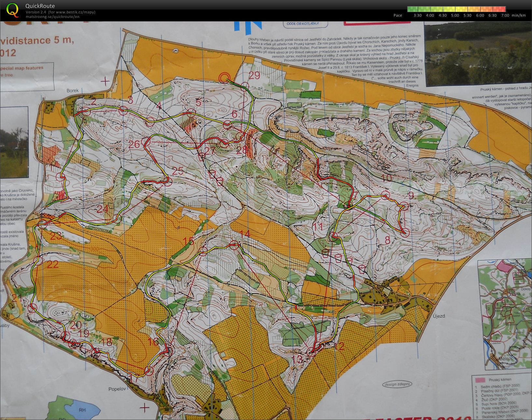Click the QuickRoute title text
532x420 pixels.
[x=40, y=6]
